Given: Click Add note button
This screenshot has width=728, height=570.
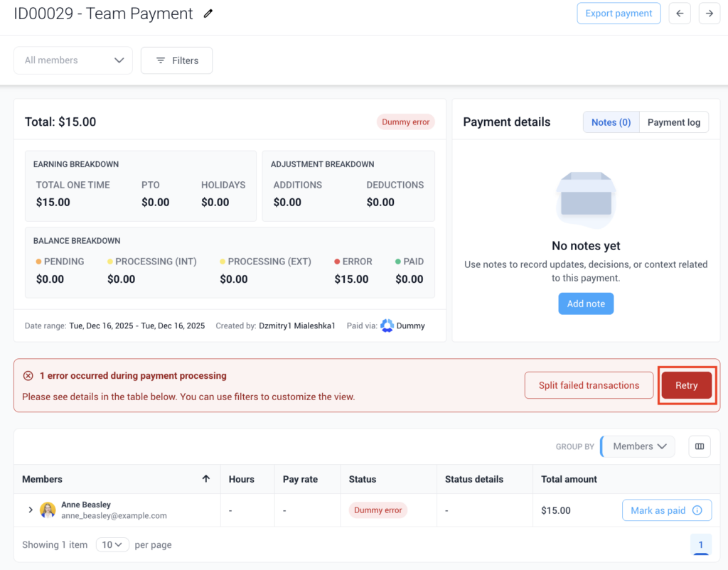Looking at the screenshot, I should [586, 303].
